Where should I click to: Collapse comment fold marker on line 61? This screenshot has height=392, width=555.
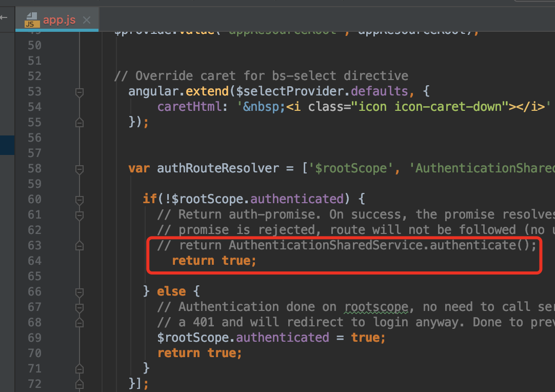[x=80, y=215]
